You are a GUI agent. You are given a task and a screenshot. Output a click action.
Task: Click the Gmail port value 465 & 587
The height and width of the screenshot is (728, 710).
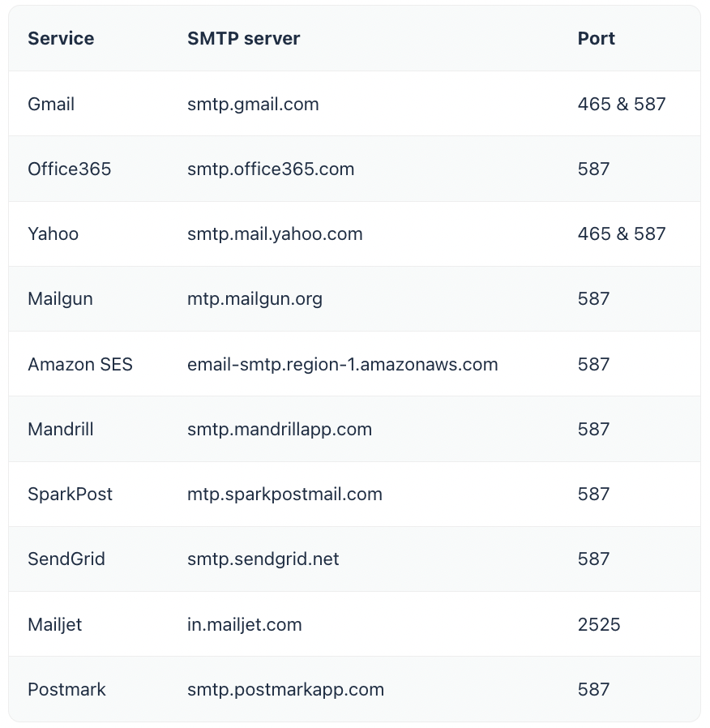(x=622, y=104)
